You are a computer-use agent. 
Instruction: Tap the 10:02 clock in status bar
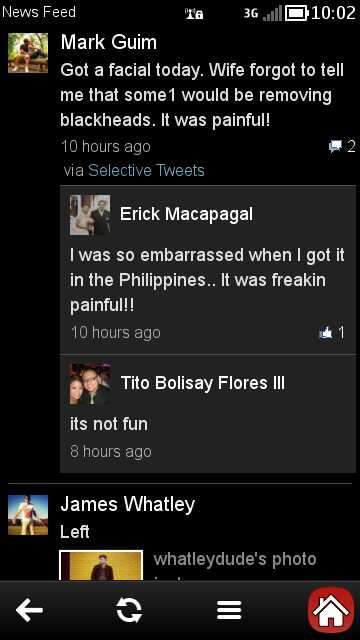333,13
